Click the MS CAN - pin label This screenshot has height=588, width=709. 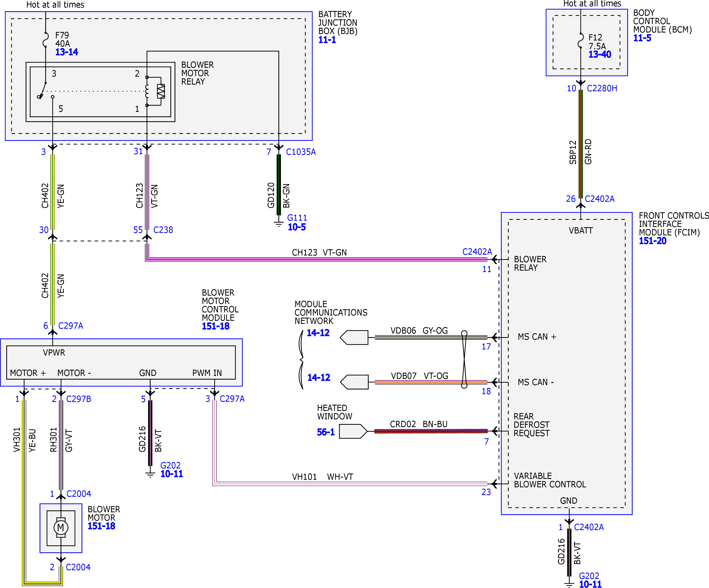[536, 382]
